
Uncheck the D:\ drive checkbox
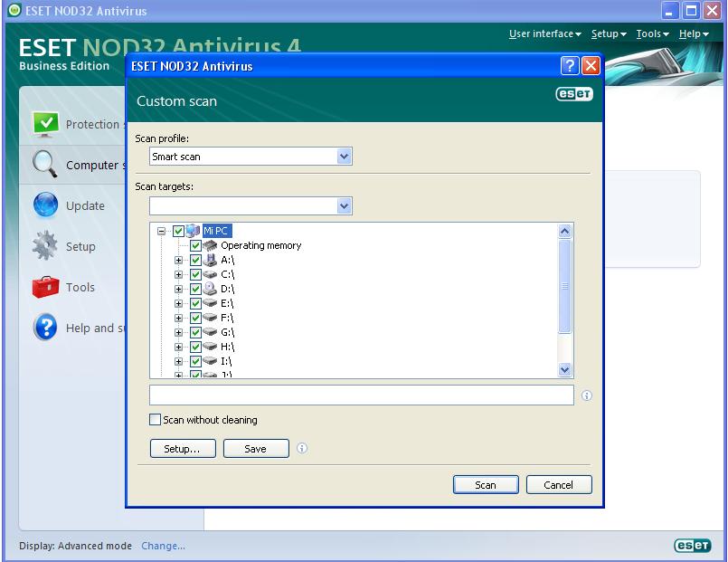[195, 289]
